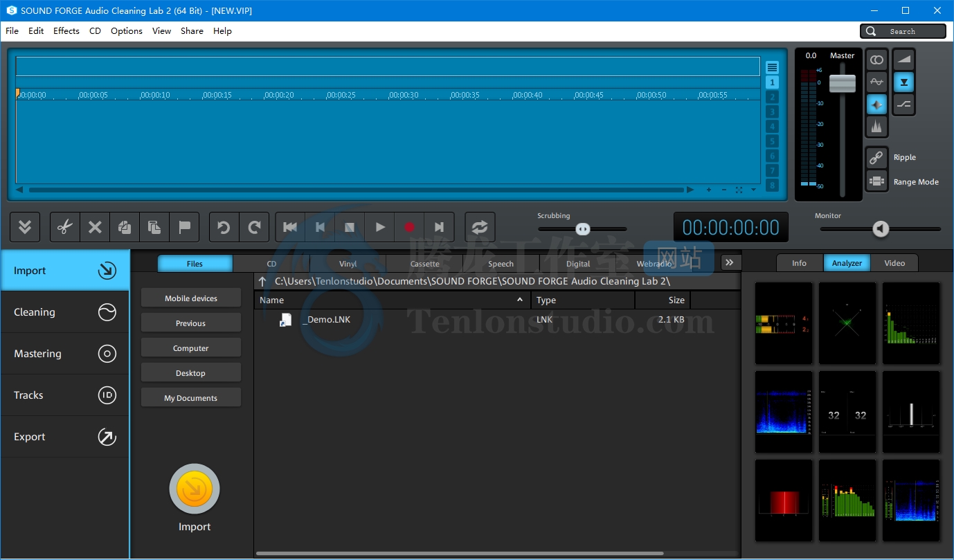Skip to next marker
The image size is (954, 560).
click(439, 227)
